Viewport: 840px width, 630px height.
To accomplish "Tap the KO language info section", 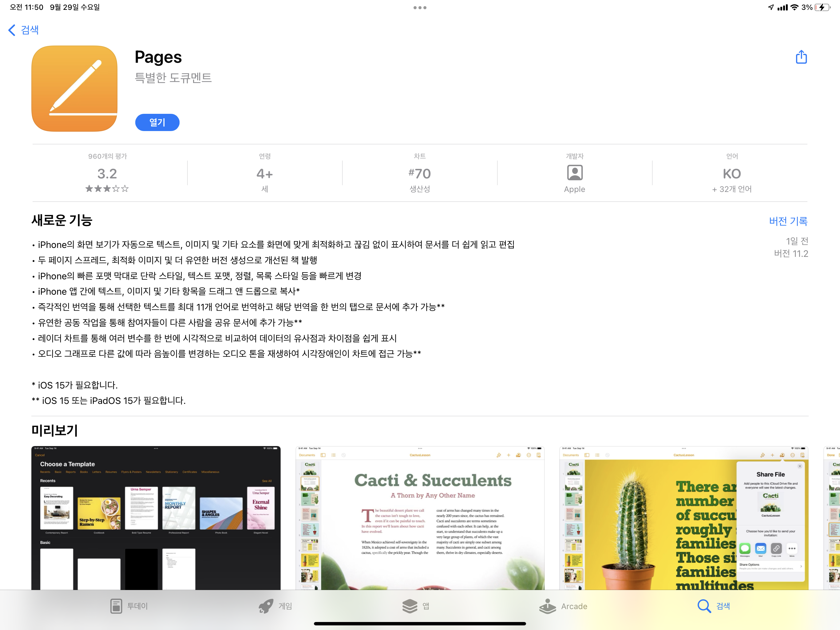I will click(x=731, y=174).
